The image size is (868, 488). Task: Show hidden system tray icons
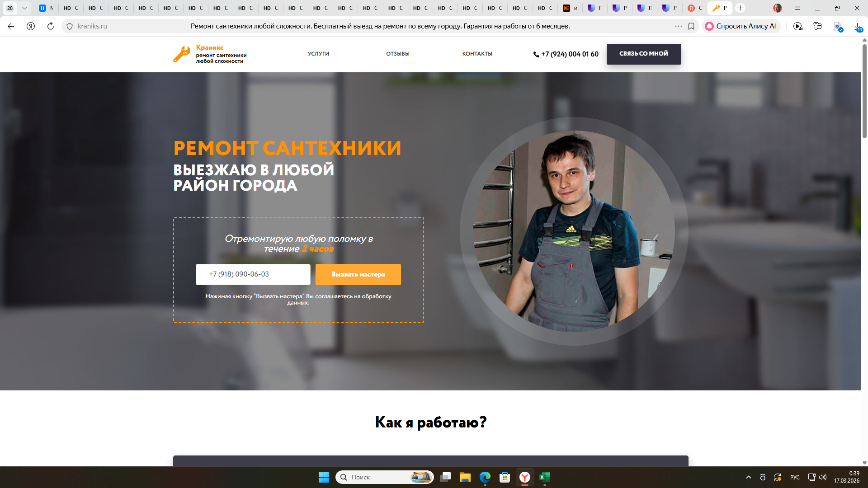pyautogui.click(x=749, y=477)
